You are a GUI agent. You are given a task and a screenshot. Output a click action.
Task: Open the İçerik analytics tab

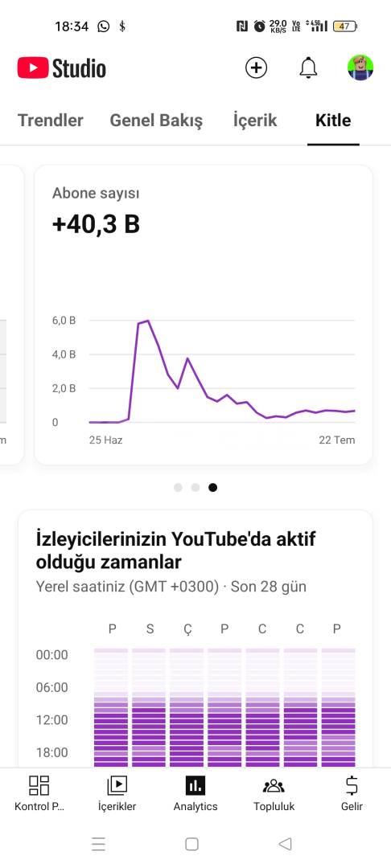(255, 120)
